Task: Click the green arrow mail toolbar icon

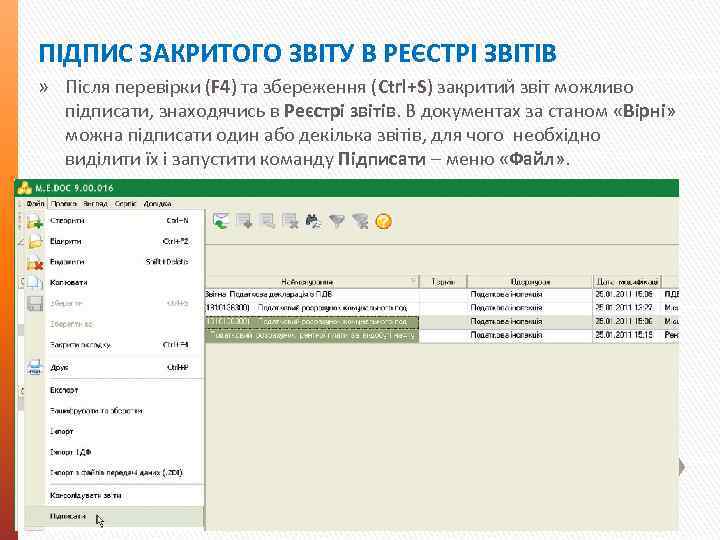Action: click(221, 221)
